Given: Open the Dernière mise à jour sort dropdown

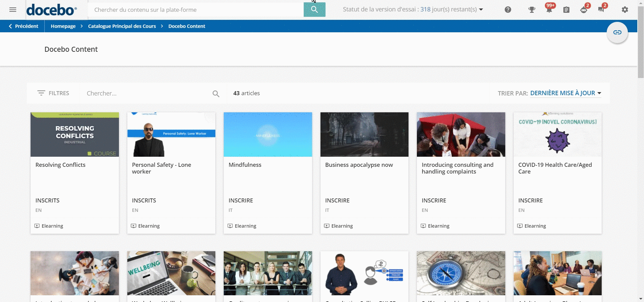Looking at the screenshot, I should pos(566,93).
